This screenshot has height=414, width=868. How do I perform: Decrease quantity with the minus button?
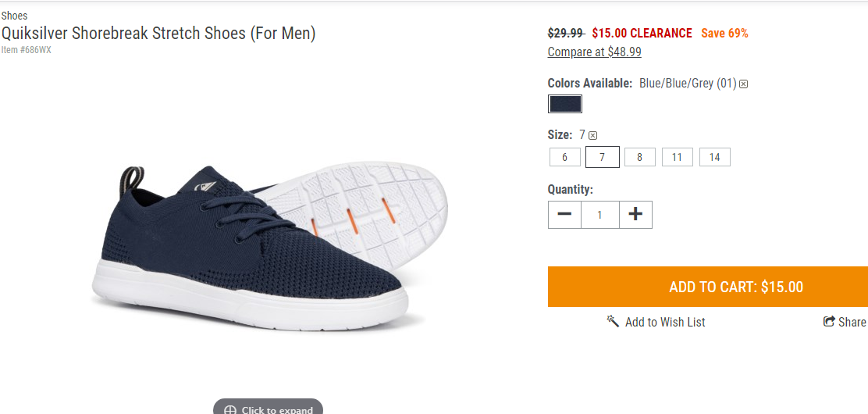point(564,215)
